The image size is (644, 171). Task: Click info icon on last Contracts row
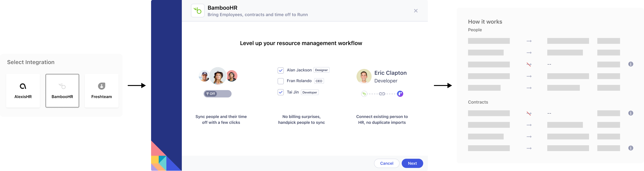pyautogui.click(x=631, y=148)
